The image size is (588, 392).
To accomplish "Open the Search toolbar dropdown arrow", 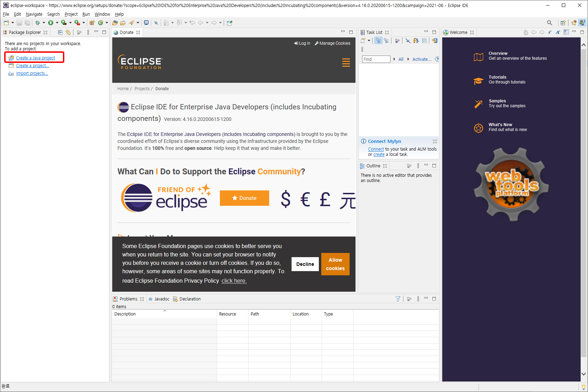I will (138, 23).
